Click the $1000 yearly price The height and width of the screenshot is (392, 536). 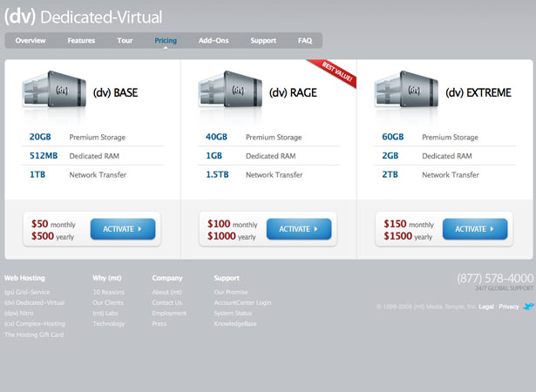(232, 236)
